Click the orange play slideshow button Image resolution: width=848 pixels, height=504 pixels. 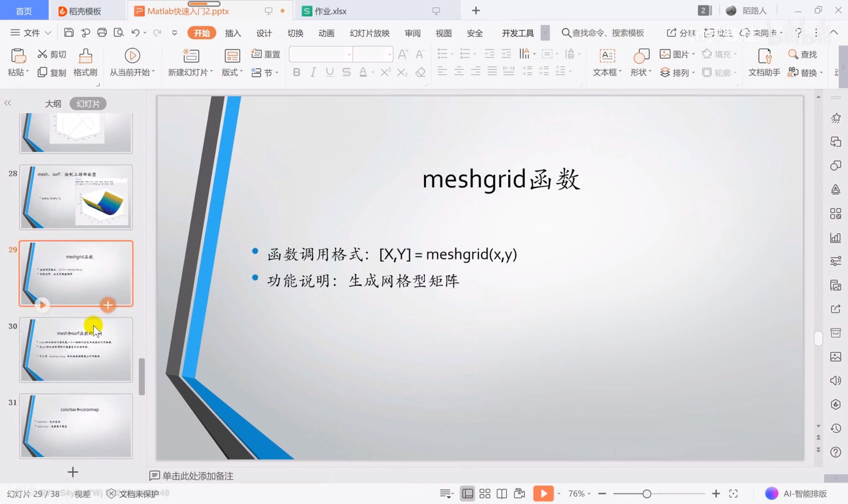click(x=543, y=494)
